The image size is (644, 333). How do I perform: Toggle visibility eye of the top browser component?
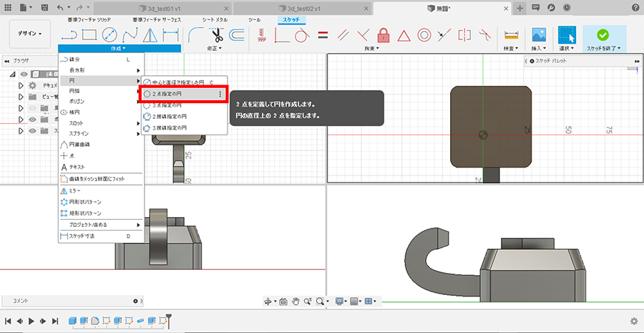[x=23, y=74]
